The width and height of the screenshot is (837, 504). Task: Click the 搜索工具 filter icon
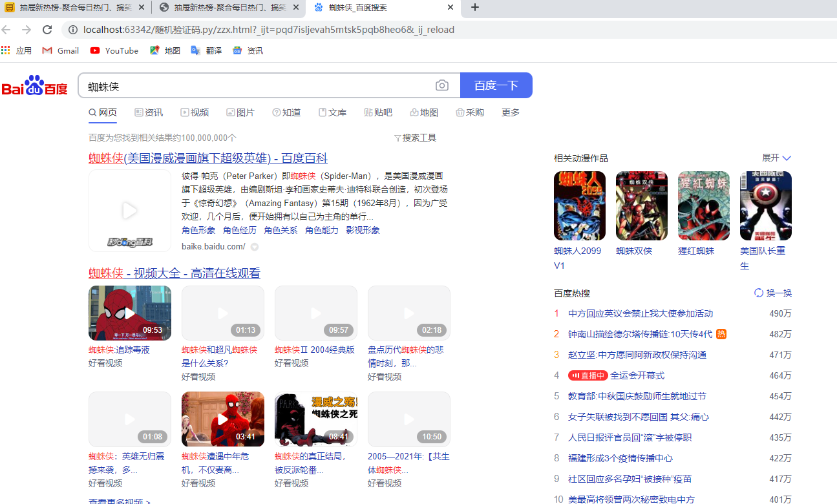(x=397, y=138)
